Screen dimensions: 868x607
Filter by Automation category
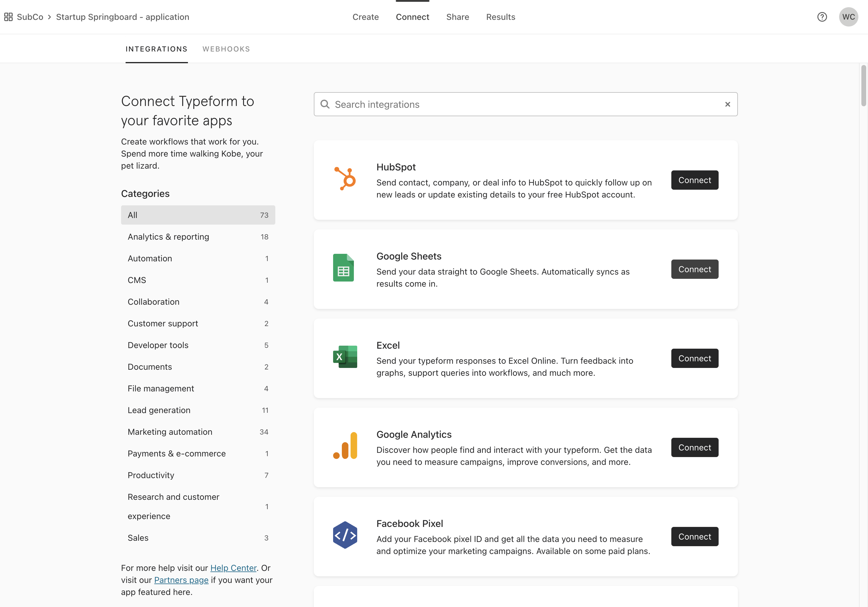point(198,259)
